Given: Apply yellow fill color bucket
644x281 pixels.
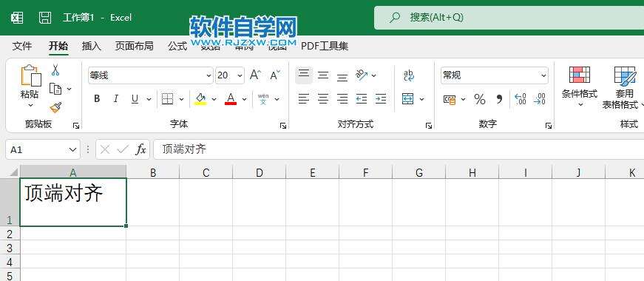Looking at the screenshot, I should (200, 99).
